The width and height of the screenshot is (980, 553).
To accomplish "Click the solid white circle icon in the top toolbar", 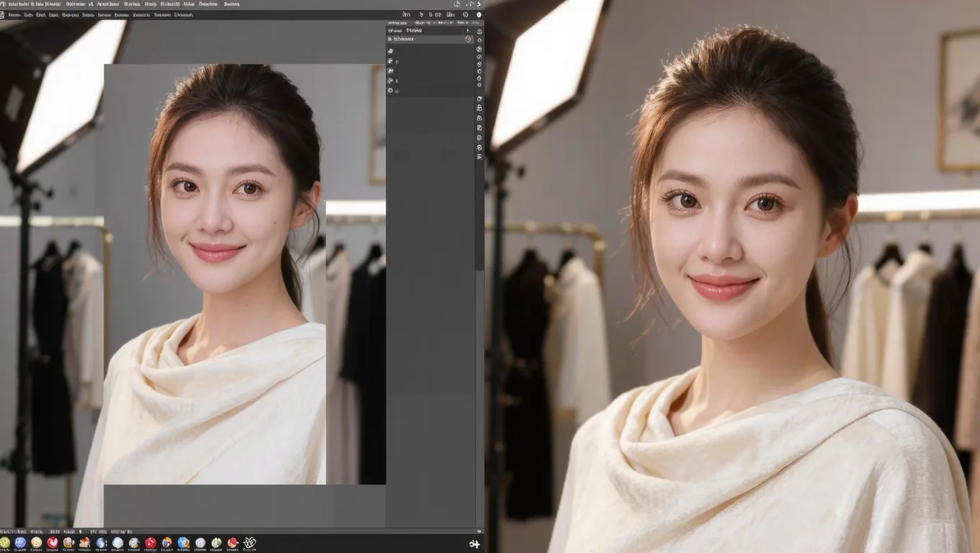I will 478,14.
